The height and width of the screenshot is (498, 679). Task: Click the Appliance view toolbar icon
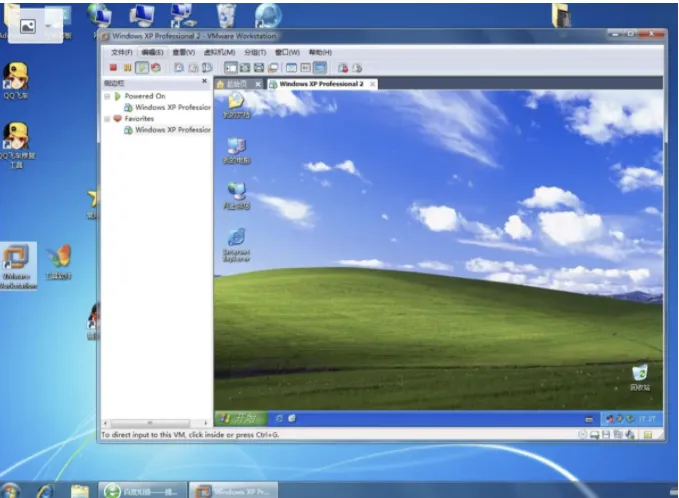[305, 68]
